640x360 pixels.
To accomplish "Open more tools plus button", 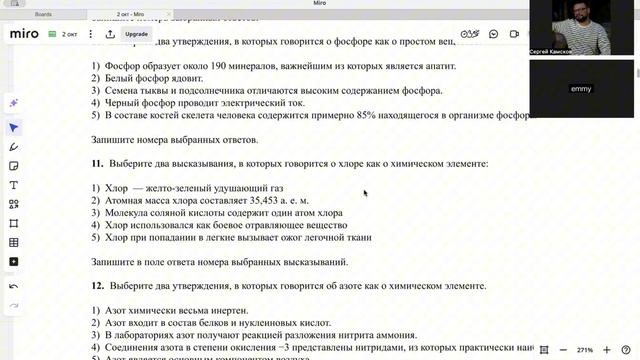I will click(13, 262).
